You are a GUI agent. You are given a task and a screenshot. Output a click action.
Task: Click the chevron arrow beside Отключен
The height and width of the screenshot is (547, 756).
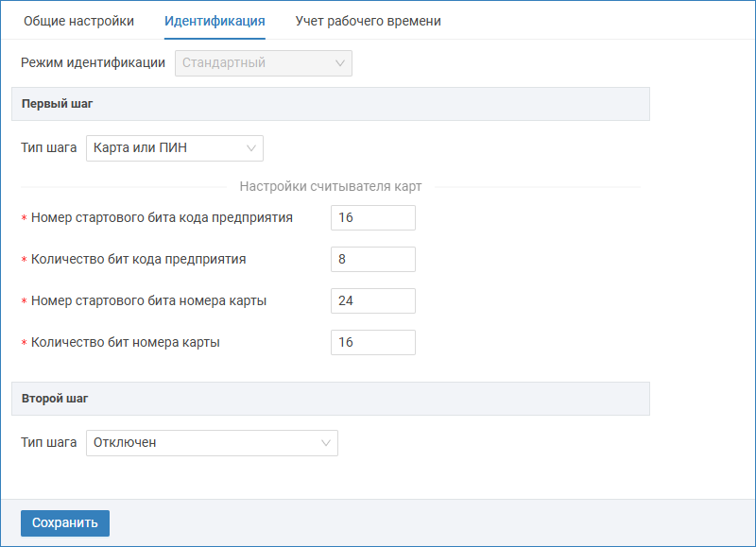326,443
